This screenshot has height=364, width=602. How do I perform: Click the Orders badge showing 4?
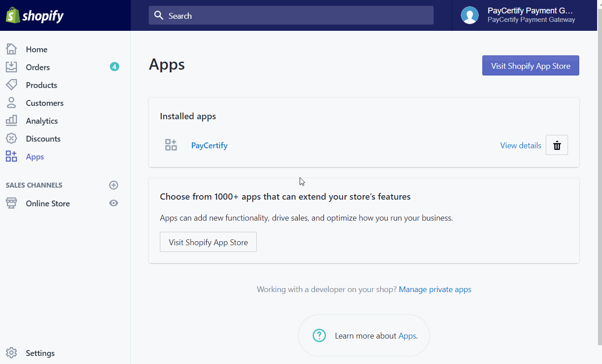(x=114, y=67)
